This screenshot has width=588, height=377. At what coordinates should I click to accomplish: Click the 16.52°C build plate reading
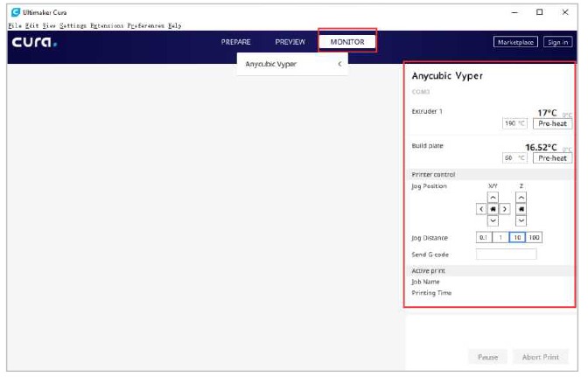(541, 147)
